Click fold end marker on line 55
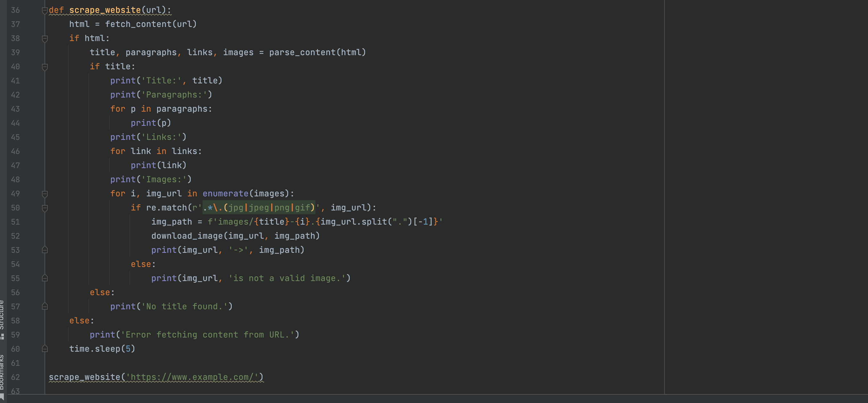Viewport: 868px width, 403px height. 45,279
